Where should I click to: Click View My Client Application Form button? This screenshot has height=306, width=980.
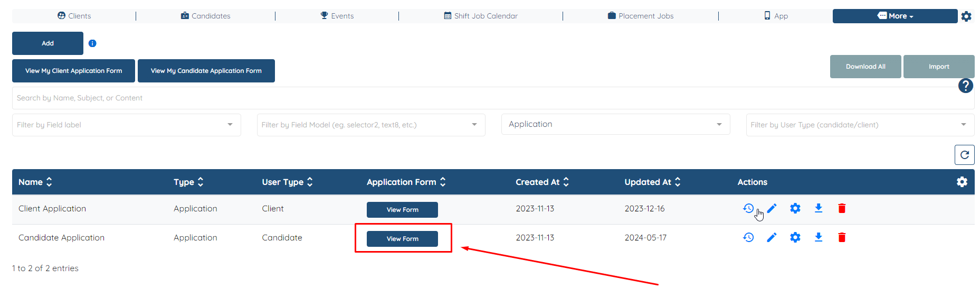73,71
